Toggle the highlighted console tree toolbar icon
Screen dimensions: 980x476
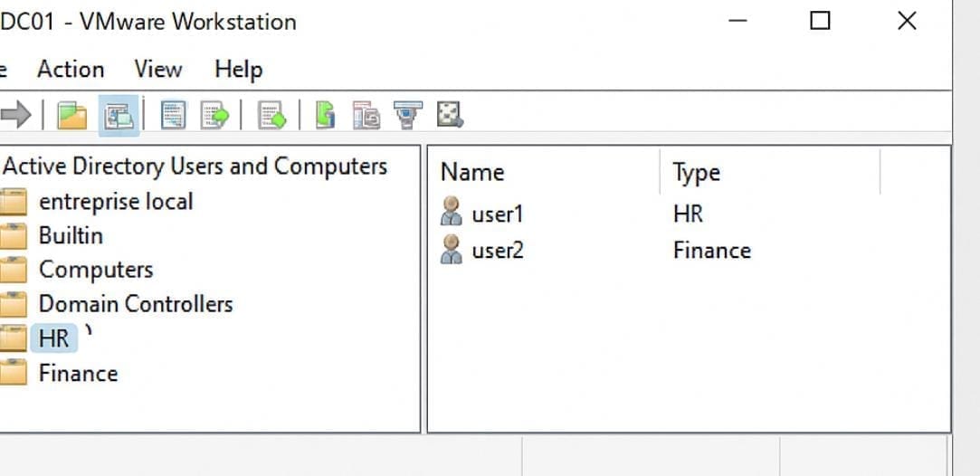119,115
